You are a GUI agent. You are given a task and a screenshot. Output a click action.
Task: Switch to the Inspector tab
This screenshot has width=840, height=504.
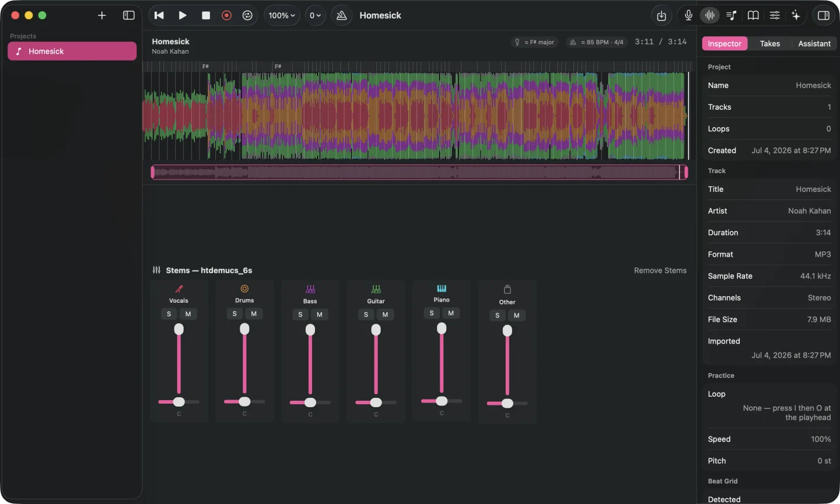coord(724,44)
